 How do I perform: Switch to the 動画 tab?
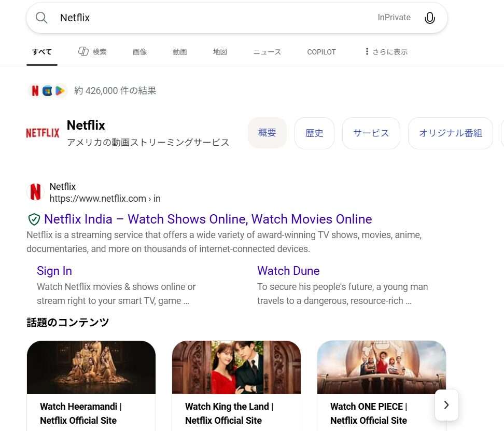[180, 52]
